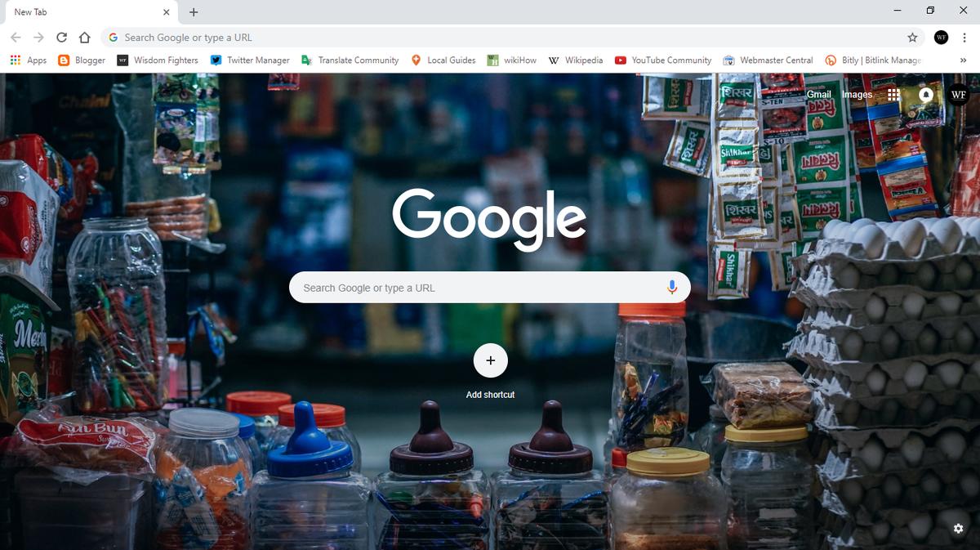
Task: Open the Google apps launcher grid
Action: click(x=893, y=94)
